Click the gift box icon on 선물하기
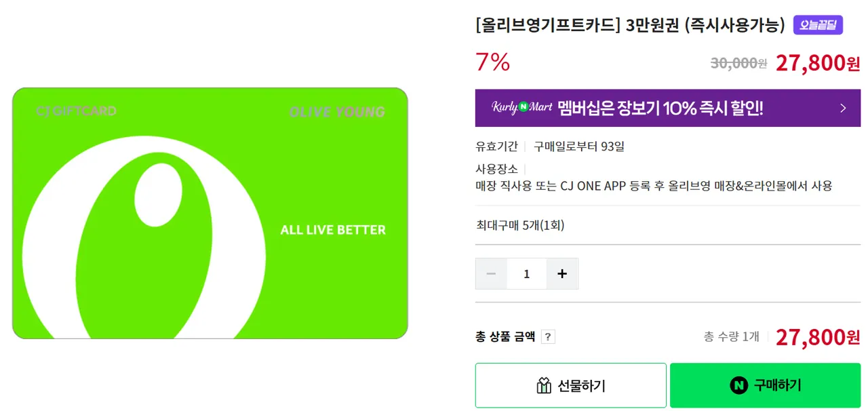 click(x=543, y=386)
